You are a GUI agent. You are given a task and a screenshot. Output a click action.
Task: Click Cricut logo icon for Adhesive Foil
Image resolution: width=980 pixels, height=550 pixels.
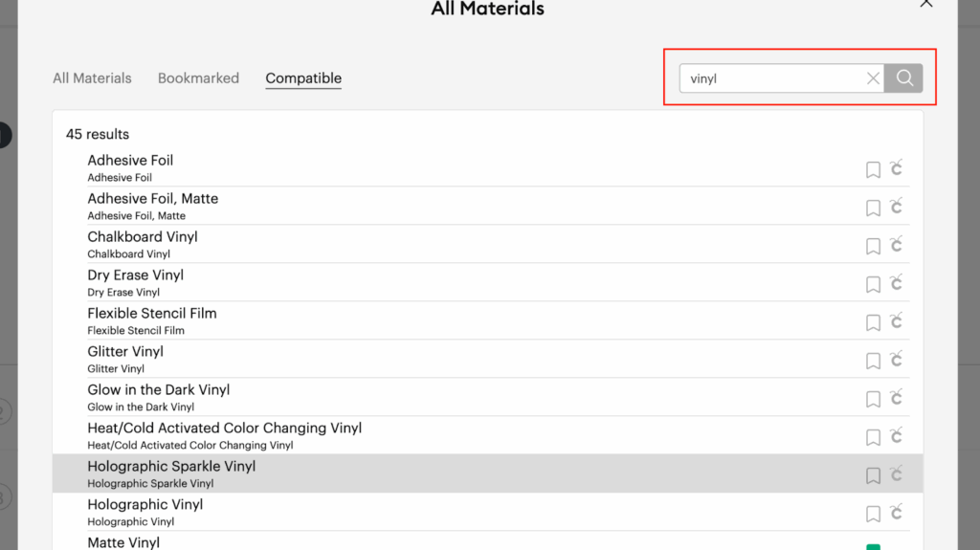pyautogui.click(x=896, y=168)
